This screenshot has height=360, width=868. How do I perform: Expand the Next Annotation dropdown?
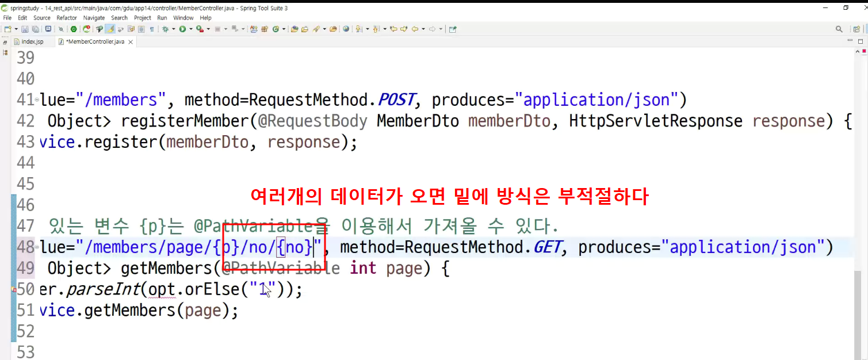click(x=367, y=29)
